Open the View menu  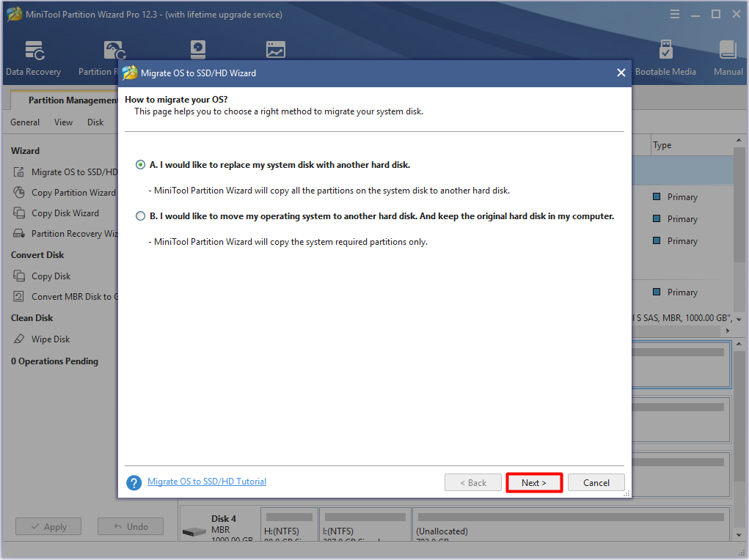[x=63, y=122]
